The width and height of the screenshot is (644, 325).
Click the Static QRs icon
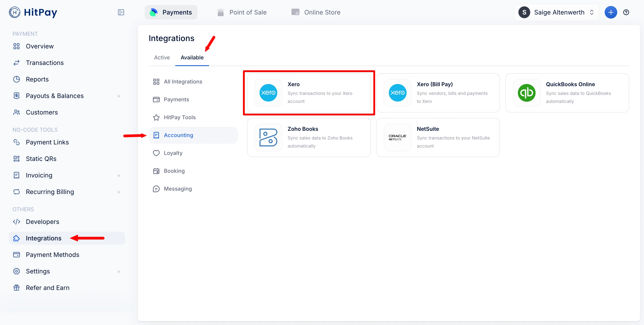pos(17,159)
